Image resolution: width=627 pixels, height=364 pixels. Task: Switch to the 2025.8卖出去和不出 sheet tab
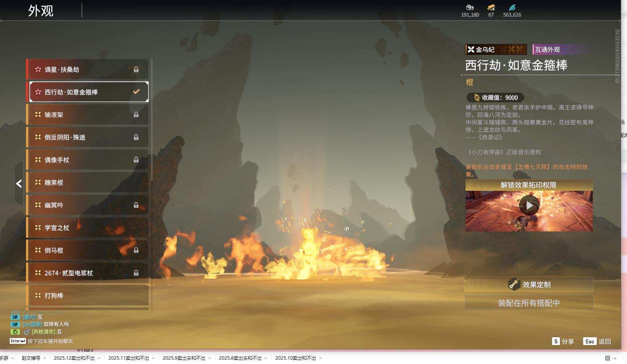point(240,358)
